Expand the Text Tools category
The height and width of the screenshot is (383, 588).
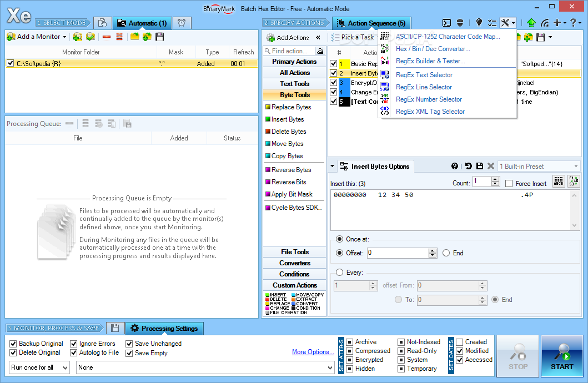click(x=294, y=84)
